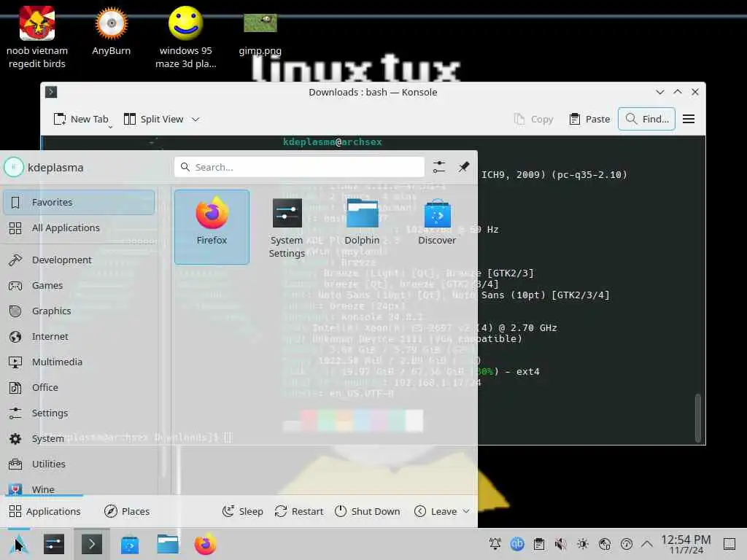Image resolution: width=747 pixels, height=560 pixels.
Task: Click the network tray icon
Action: pos(605,544)
